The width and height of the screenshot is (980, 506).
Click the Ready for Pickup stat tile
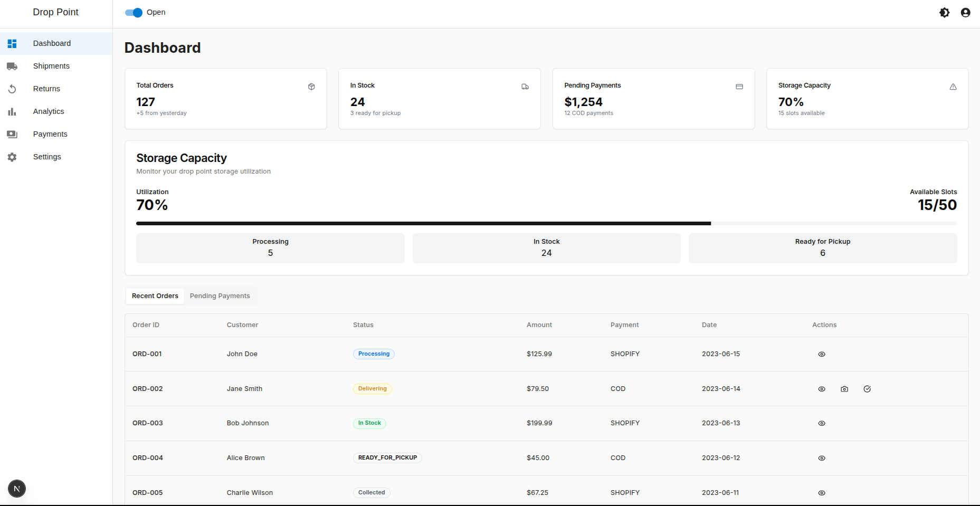(822, 248)
